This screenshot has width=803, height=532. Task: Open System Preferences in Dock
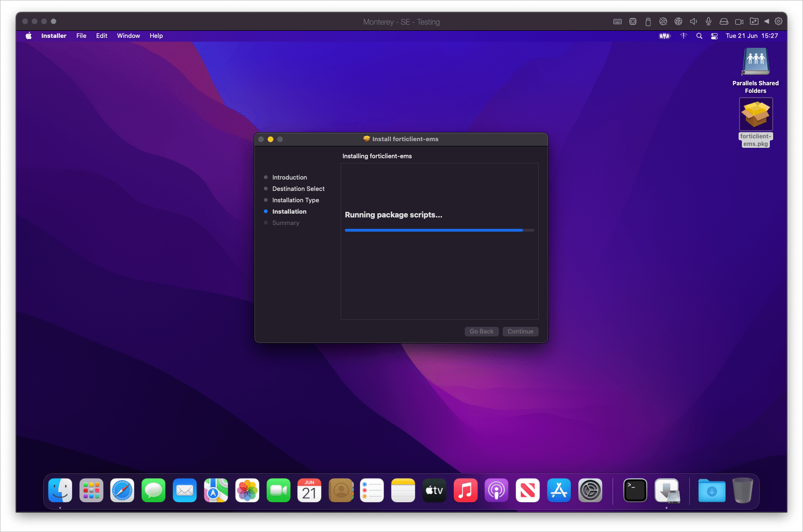point(590,490)
